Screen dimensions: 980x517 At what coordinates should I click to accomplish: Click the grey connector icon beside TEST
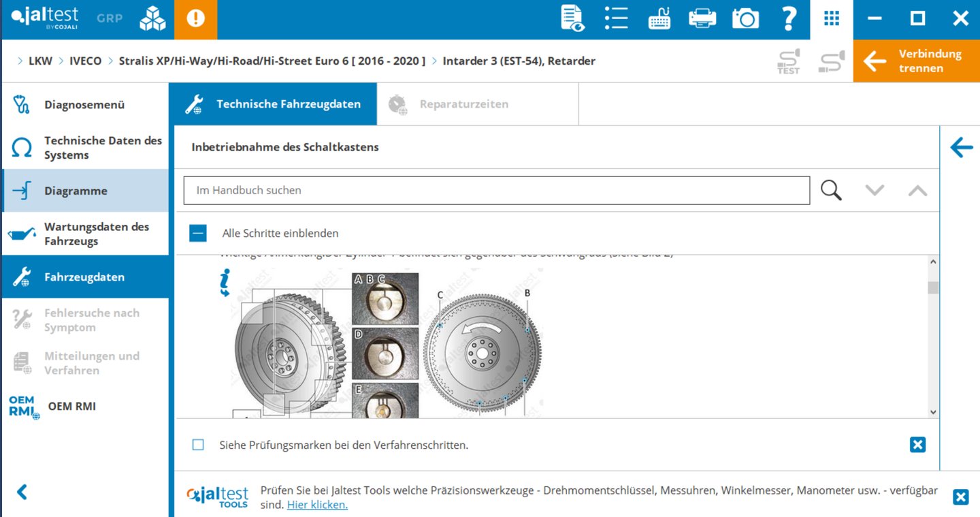(832, 61)
